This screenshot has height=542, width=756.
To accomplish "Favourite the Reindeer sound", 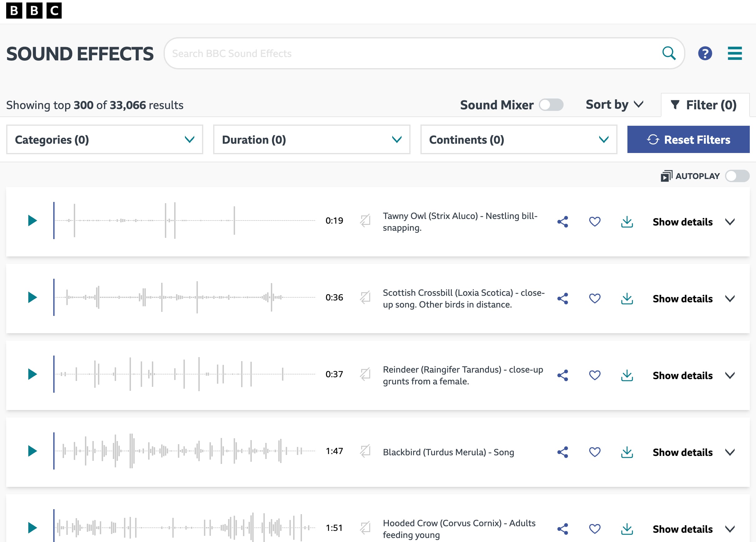I will point(595,375).
